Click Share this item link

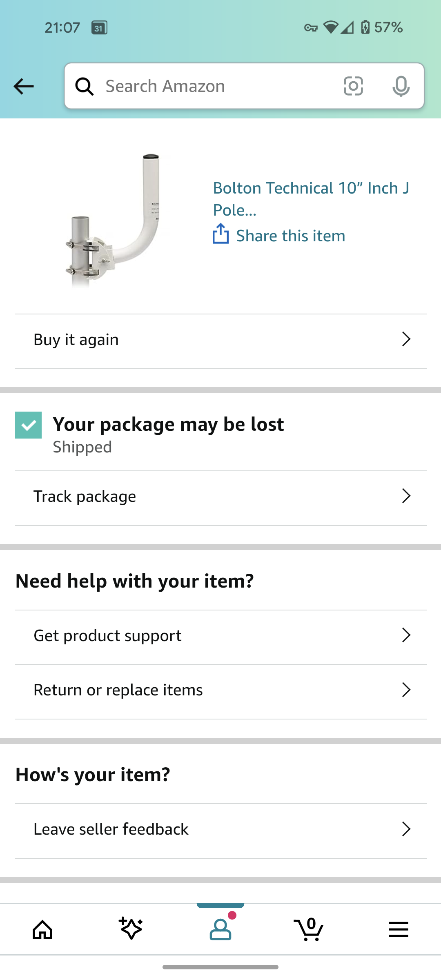pyautogui.click(x=290, y=236)
